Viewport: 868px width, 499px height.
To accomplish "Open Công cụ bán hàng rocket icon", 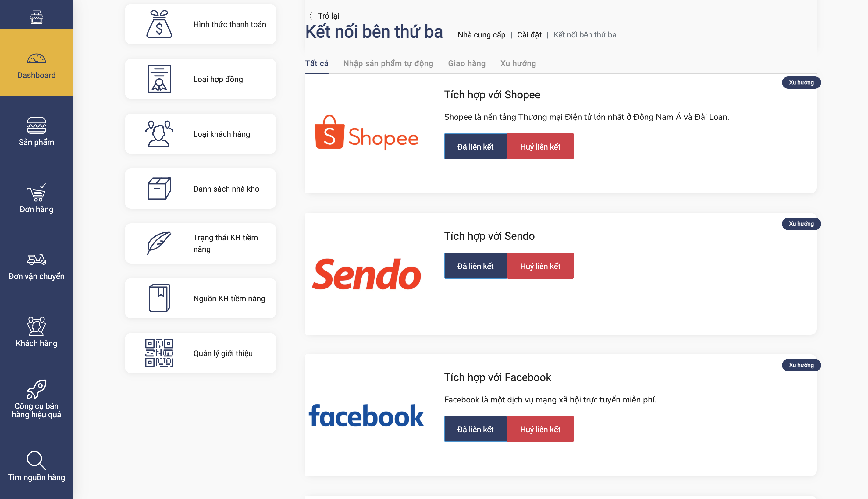I will (36, 389).
